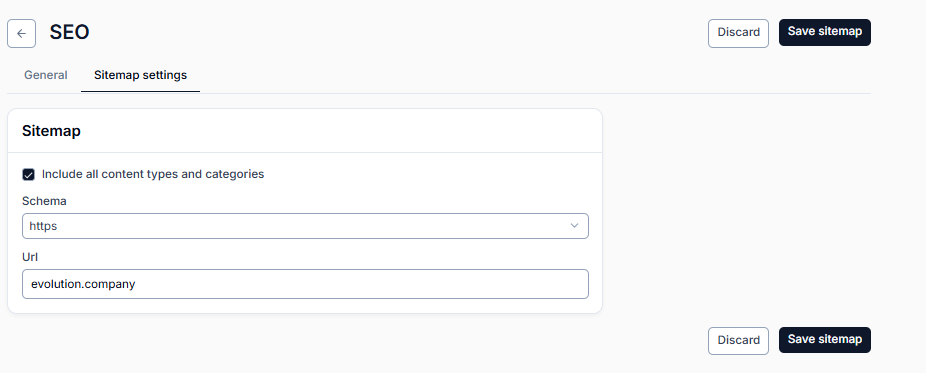
Task: Click the bottom Save sitemap button
Action: (x=824, y=340)
